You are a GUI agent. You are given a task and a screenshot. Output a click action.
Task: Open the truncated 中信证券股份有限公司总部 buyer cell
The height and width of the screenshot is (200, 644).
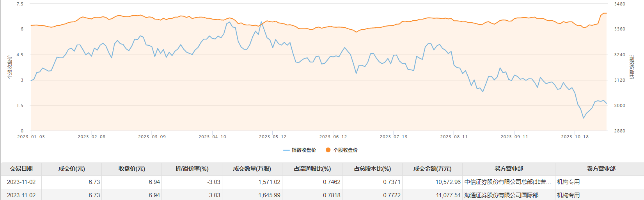(x=508, y=182)
